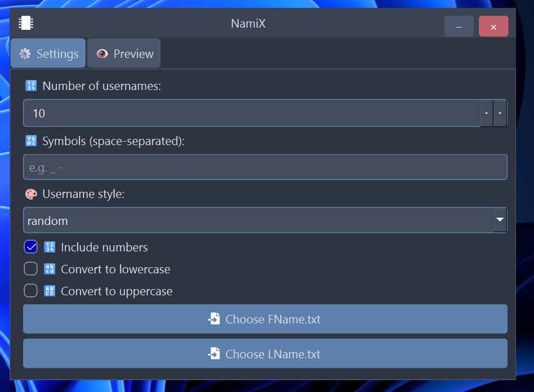Click the 'Convert to lowercase' label text
The width and height of the screenshot is (534, 392).
tap(115, 269)
